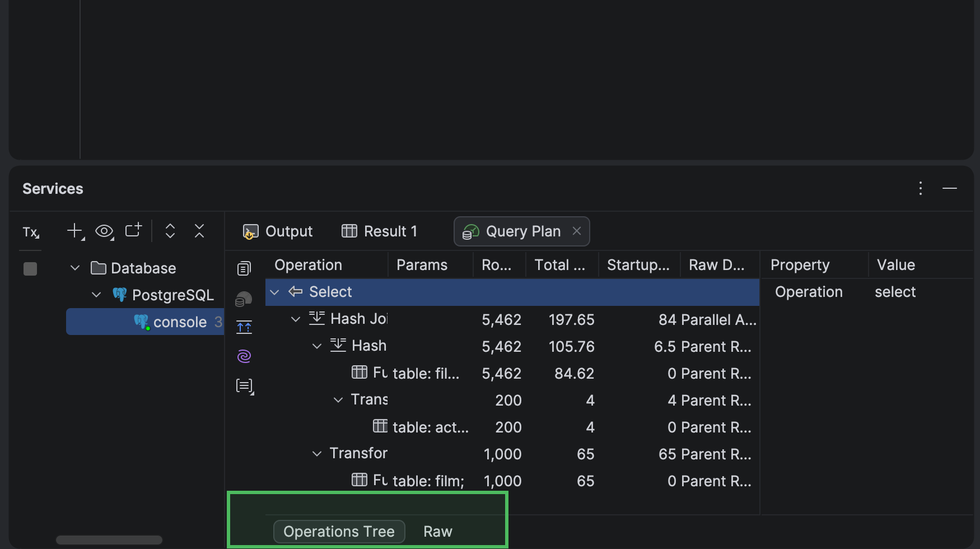Switch to the Result 1 tab
This screenshot has width=980, height=549.
380,231
